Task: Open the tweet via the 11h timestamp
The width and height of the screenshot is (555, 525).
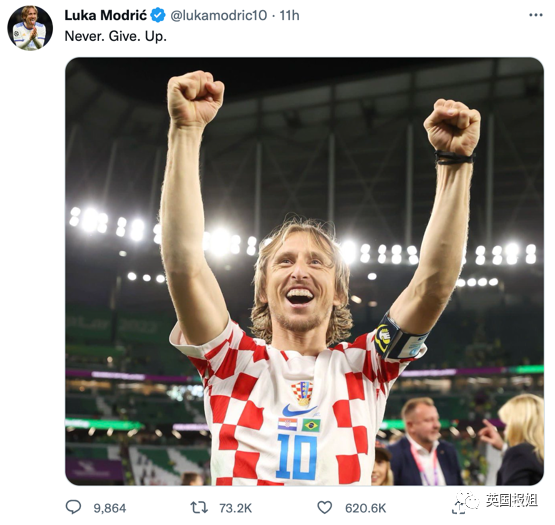Action: pos(289,16)
